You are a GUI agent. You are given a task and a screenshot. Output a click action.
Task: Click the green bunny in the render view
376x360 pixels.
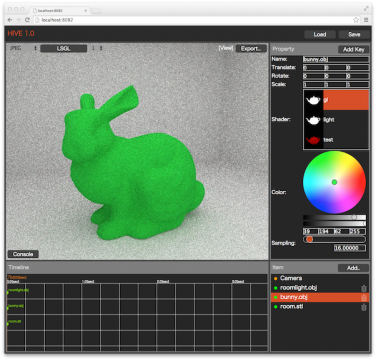click(132, 167)
